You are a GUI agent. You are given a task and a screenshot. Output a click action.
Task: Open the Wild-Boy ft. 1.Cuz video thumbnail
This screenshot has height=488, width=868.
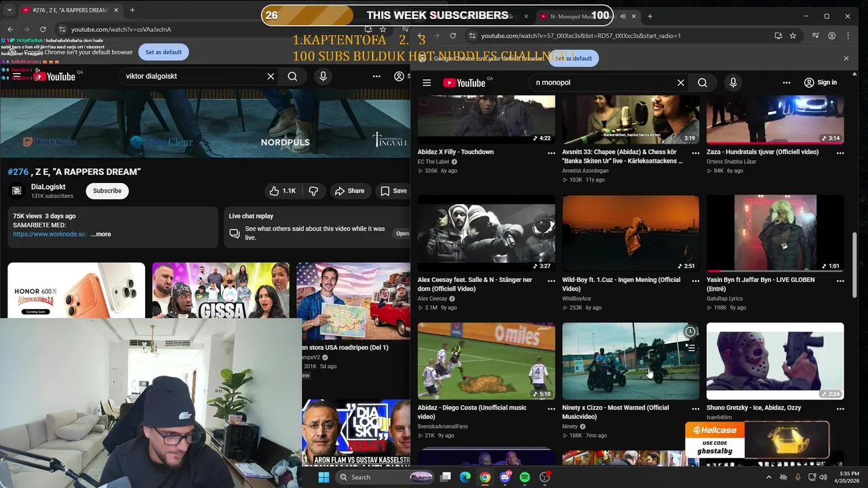(x=631, y=234)
